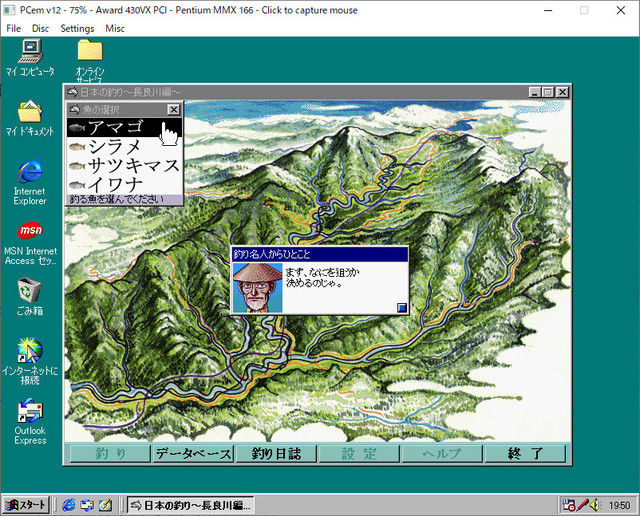This screenshot has height=516, width=640.
Task: Click the fish icon beside アマゴ
Action: (77, 128)
